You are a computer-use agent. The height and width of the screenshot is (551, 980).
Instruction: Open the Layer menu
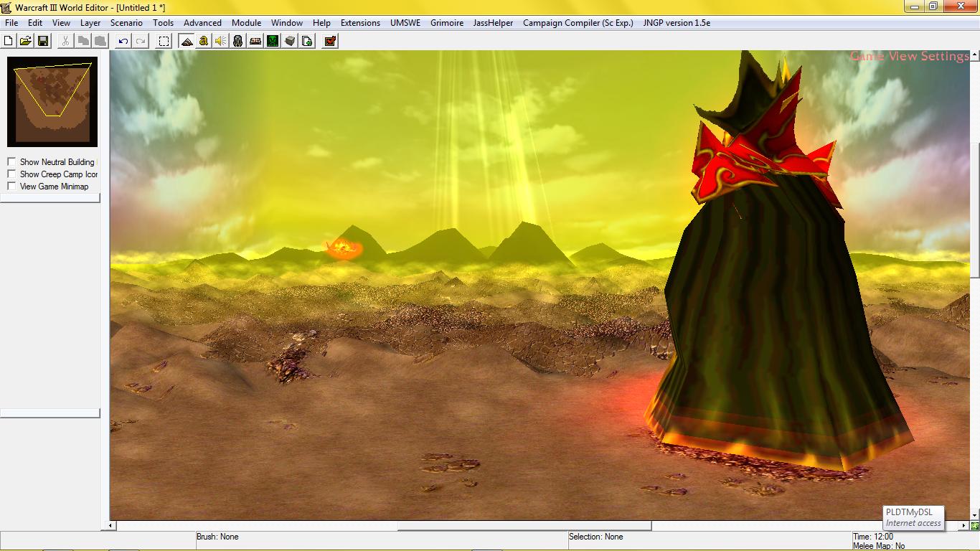[90, 23]
